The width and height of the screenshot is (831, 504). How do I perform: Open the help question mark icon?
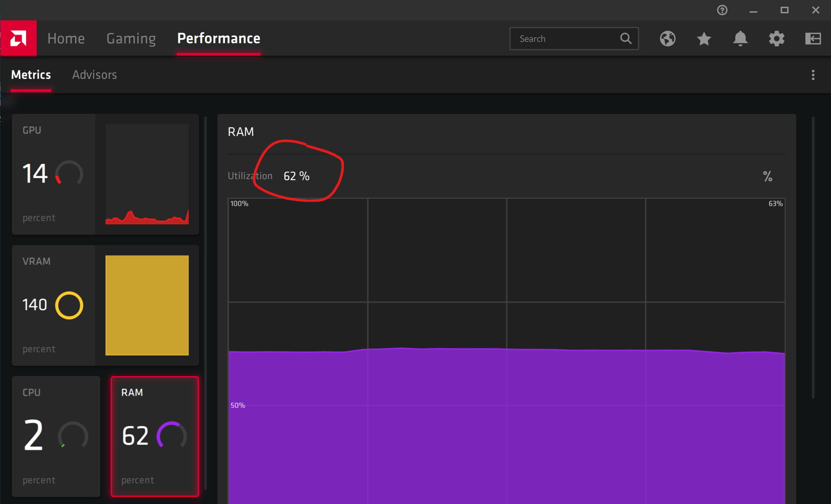point(722,10)
